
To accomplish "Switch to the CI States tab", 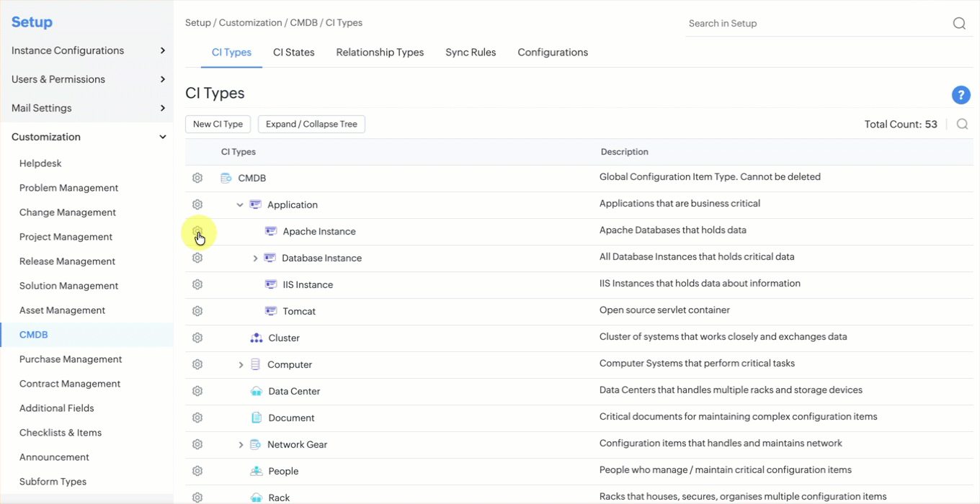I will 293,53.
